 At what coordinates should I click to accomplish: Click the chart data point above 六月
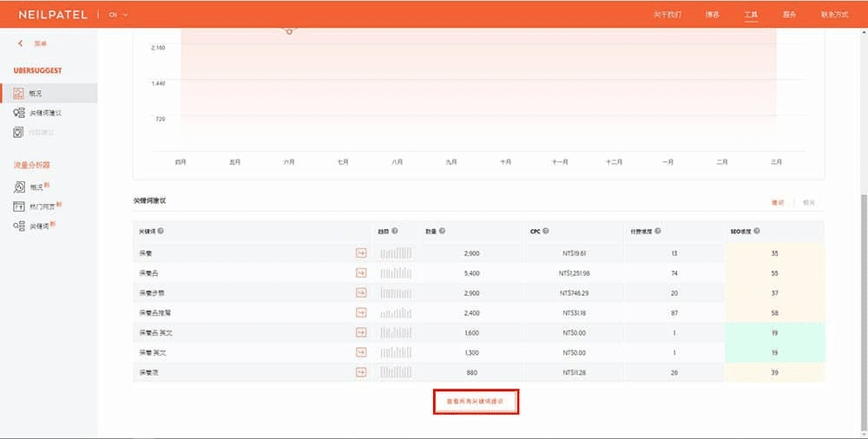[x=289, y=31]
